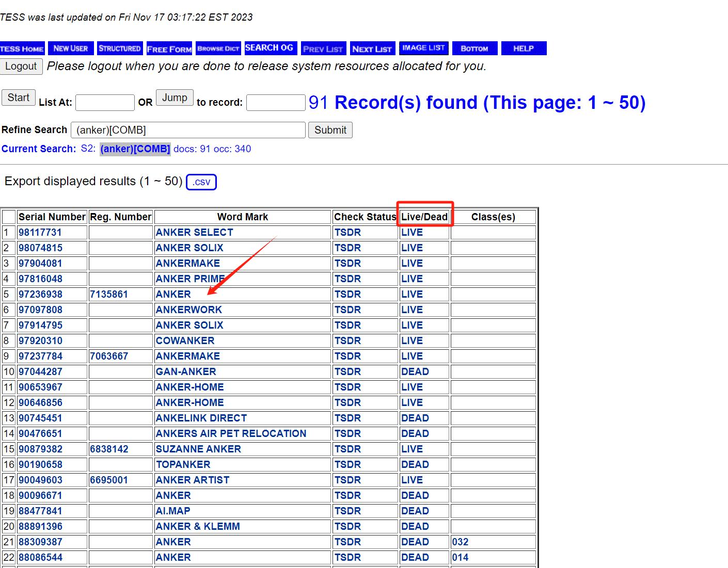Open the New User navigation button
The height and width of the screenshot is (568, 728).
tap(71, 48)
